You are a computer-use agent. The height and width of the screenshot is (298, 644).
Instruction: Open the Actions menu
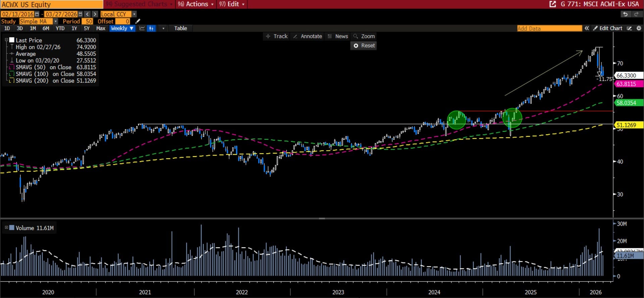click(x=196, y=4)
